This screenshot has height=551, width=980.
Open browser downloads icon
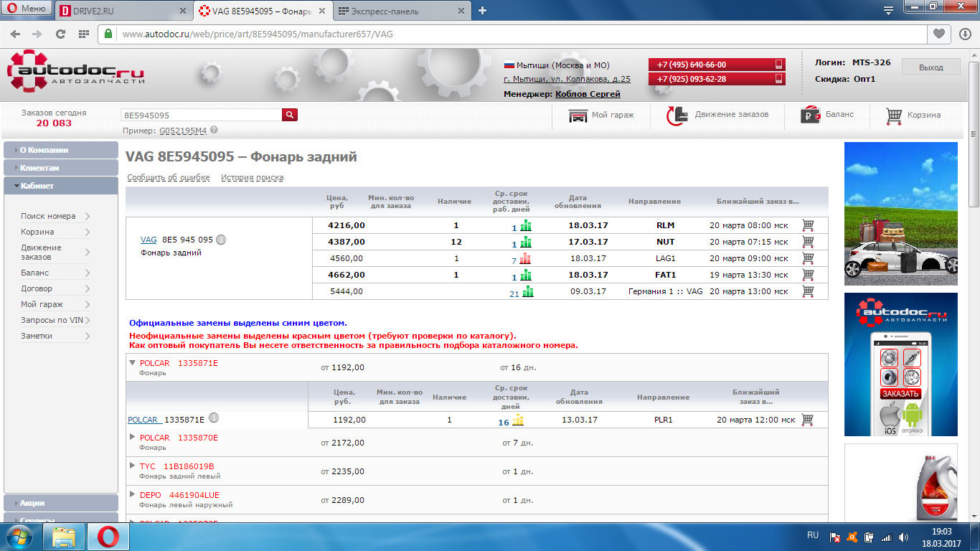coord(965,34)
